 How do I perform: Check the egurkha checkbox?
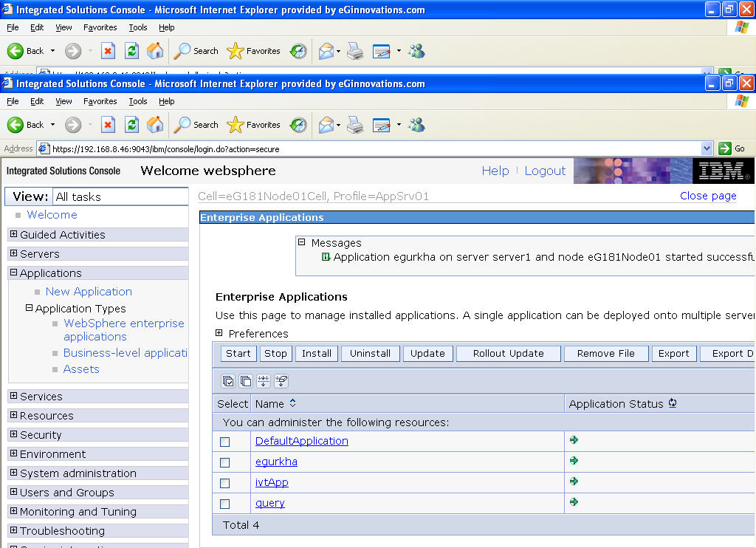[224, 462]
